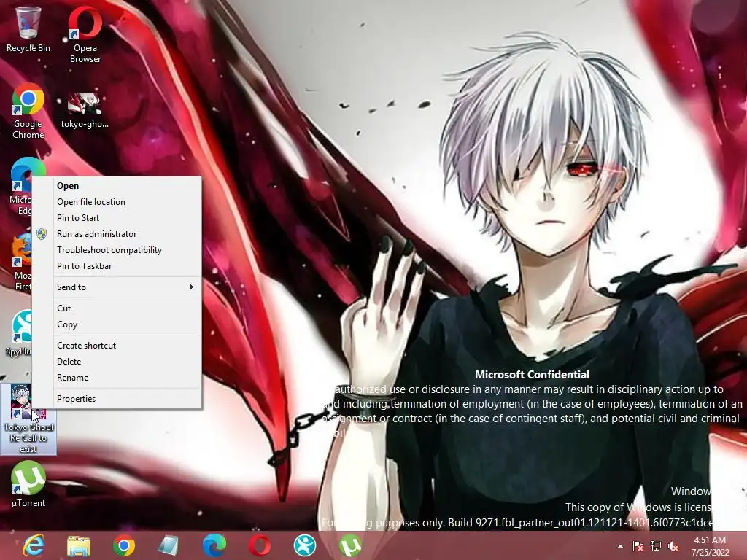Expand the Send to submenu arrow
This screenshot has height=560, width=747.
(x=192, y=287)
